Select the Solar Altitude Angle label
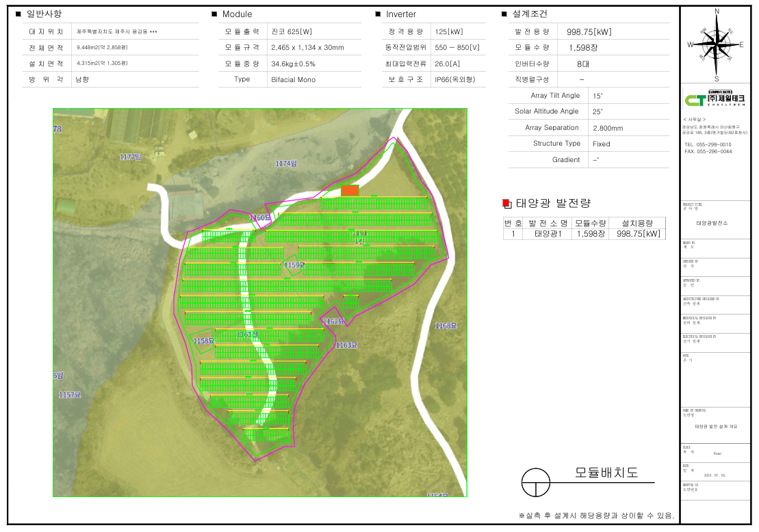 (547, 111)
